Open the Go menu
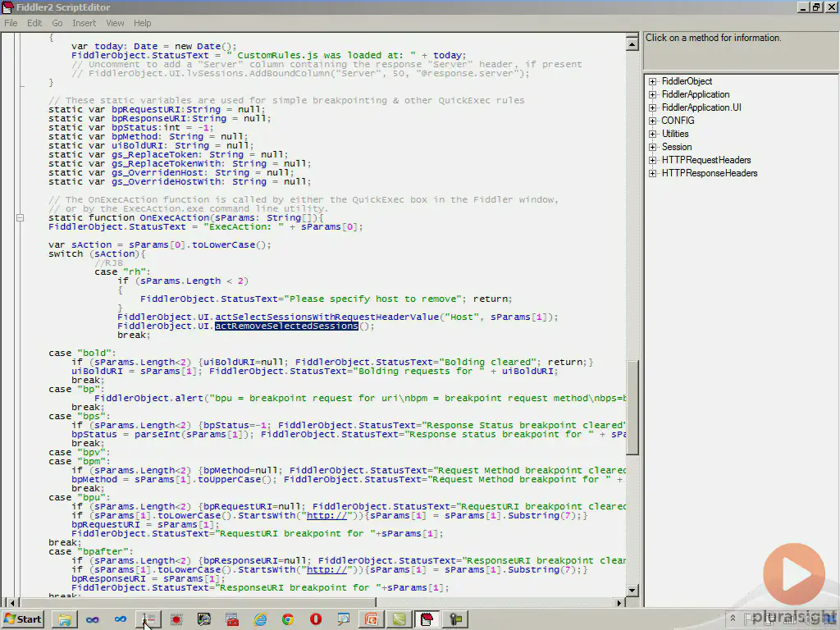 click(57, 23)
